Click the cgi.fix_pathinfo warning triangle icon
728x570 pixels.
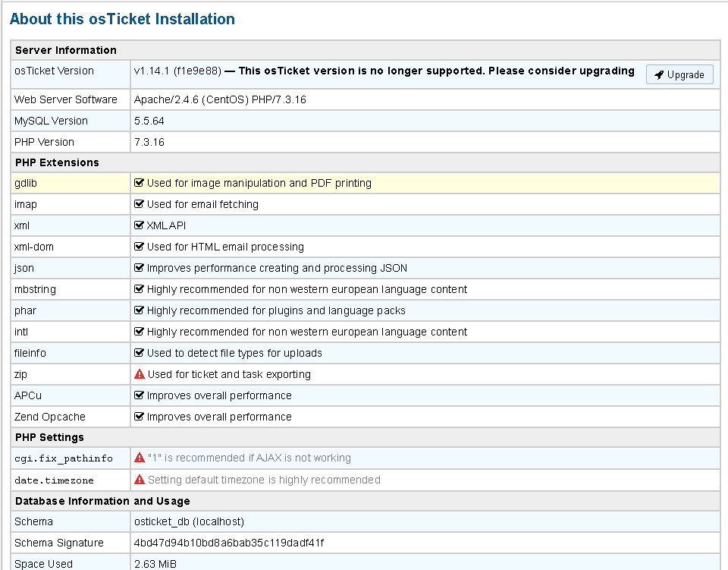click(140, 458)
